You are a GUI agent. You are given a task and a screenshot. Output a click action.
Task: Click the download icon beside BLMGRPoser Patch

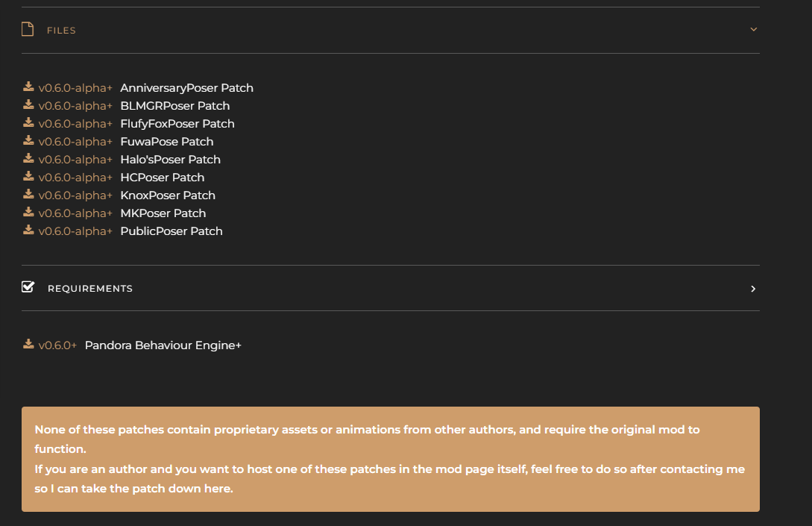pos(29,105)
